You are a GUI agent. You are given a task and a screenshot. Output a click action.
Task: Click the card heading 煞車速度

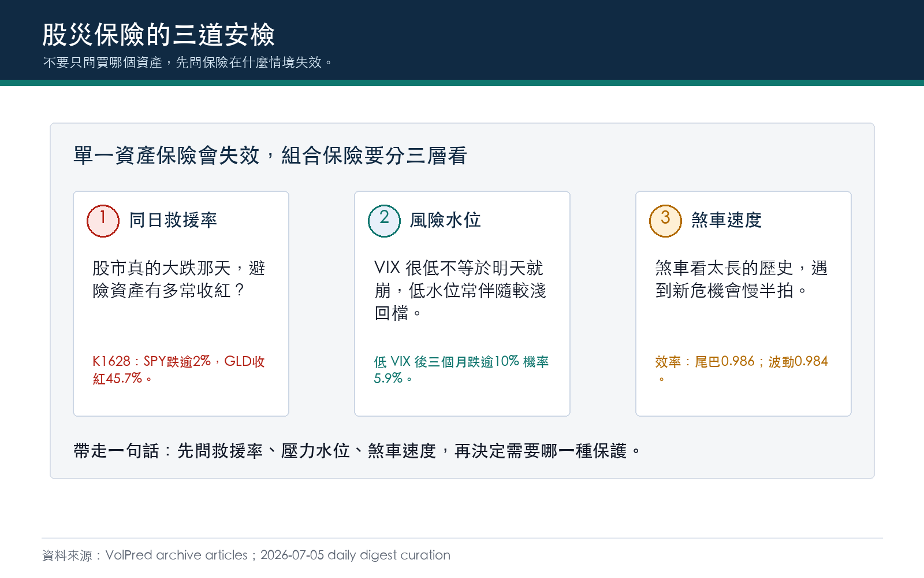point(726,220)
